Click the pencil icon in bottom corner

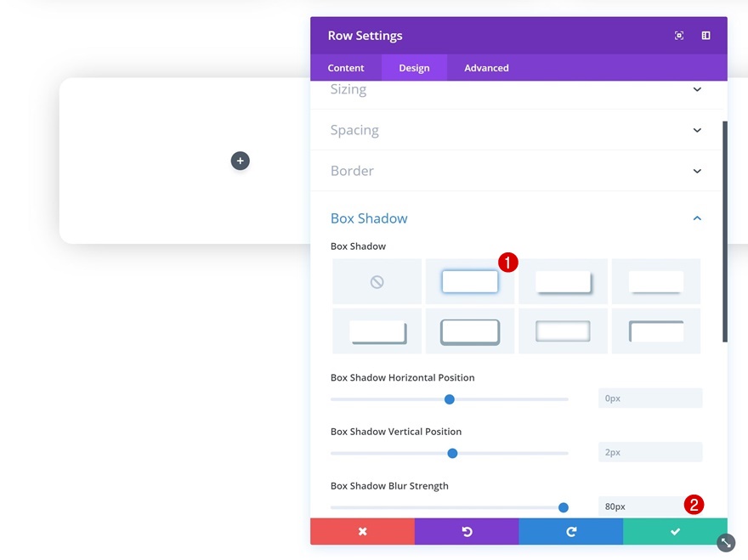[x=724, y=542]
